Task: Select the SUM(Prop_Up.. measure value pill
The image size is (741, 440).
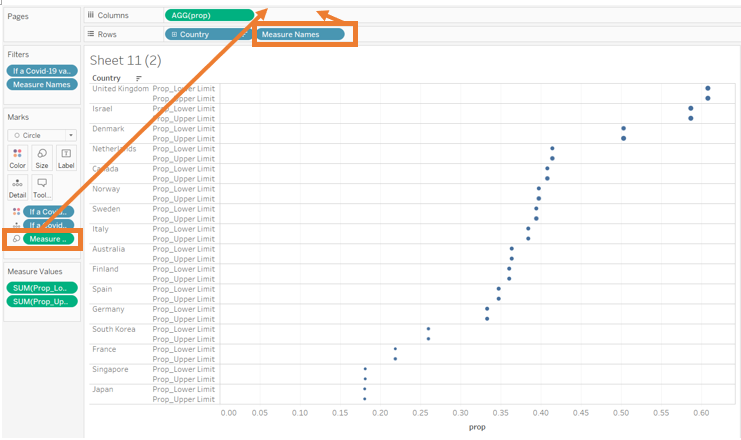Action: pyautogui.click(x=42, y=302)
